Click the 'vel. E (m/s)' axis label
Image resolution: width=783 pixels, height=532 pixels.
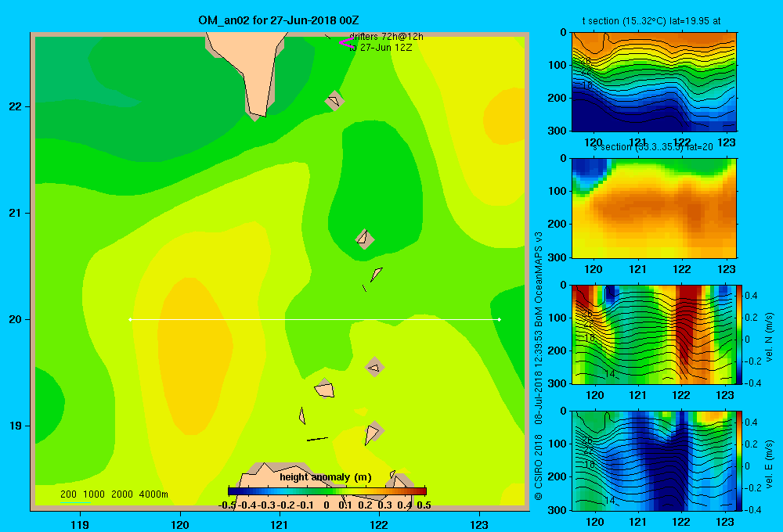pyautogui.click(x=769, y=464)
